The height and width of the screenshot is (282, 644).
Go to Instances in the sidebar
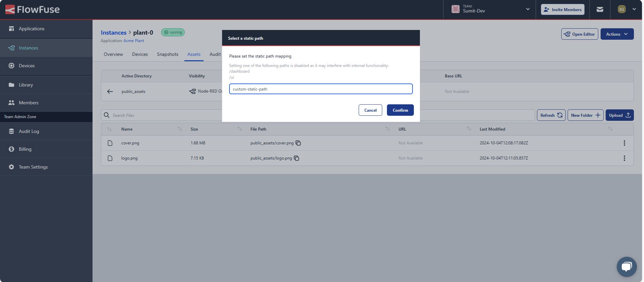(x=46, y=48)
